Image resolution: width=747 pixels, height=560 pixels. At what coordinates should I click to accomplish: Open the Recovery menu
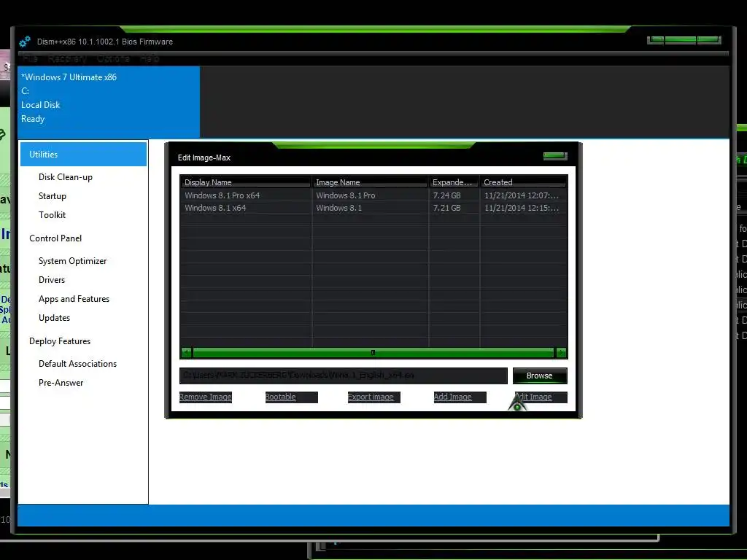[x=67, y=58]
